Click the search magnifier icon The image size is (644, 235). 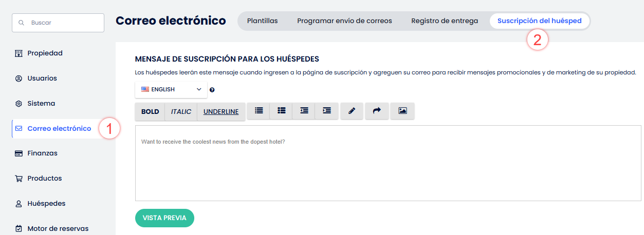tap(21, 23)
